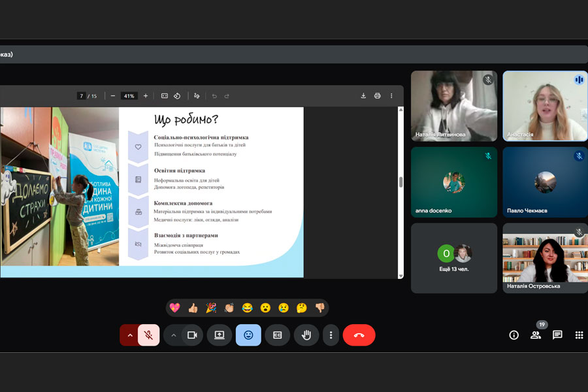
Task: Close the emoji reactions panel button
Action: [x=248, y=335]
